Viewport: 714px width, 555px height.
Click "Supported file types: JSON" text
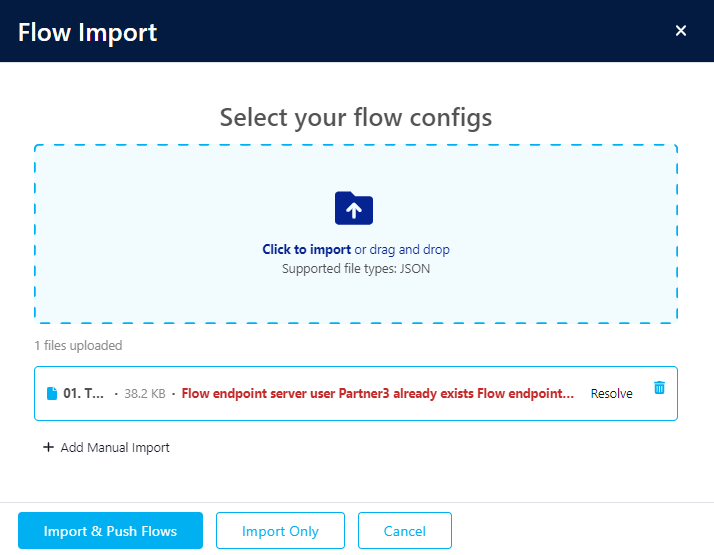[x=356, y=269]
